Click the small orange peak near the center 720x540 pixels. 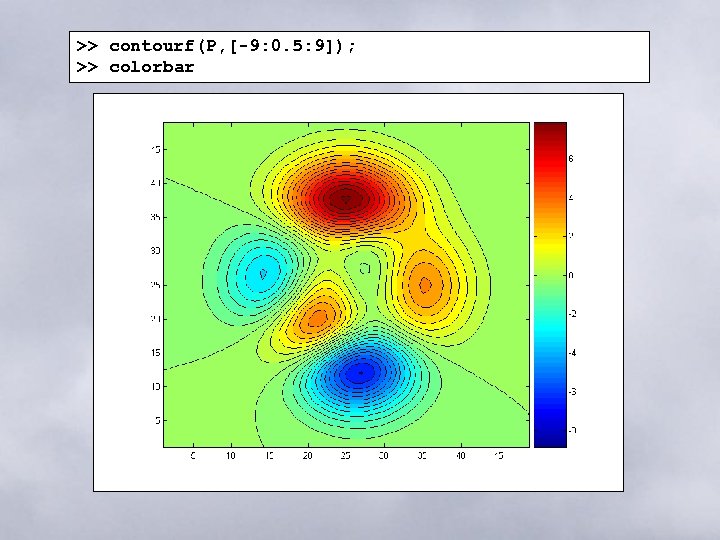click(x=317, y=317)
